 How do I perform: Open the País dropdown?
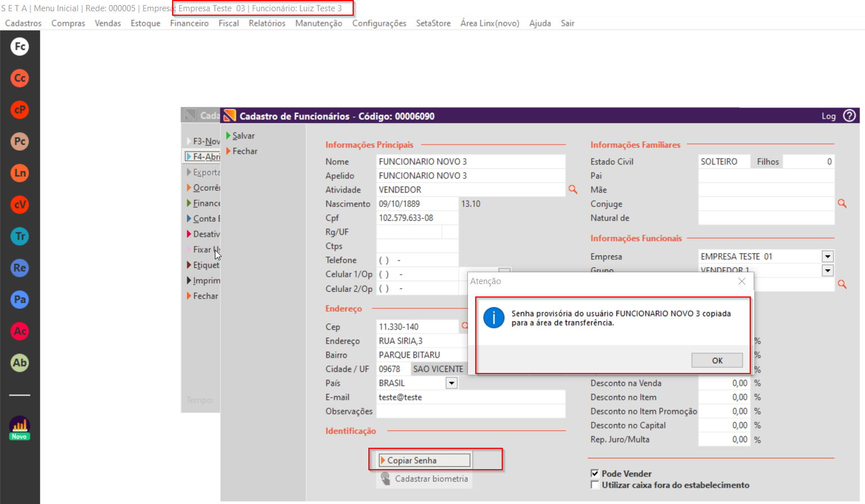(451, 383)
